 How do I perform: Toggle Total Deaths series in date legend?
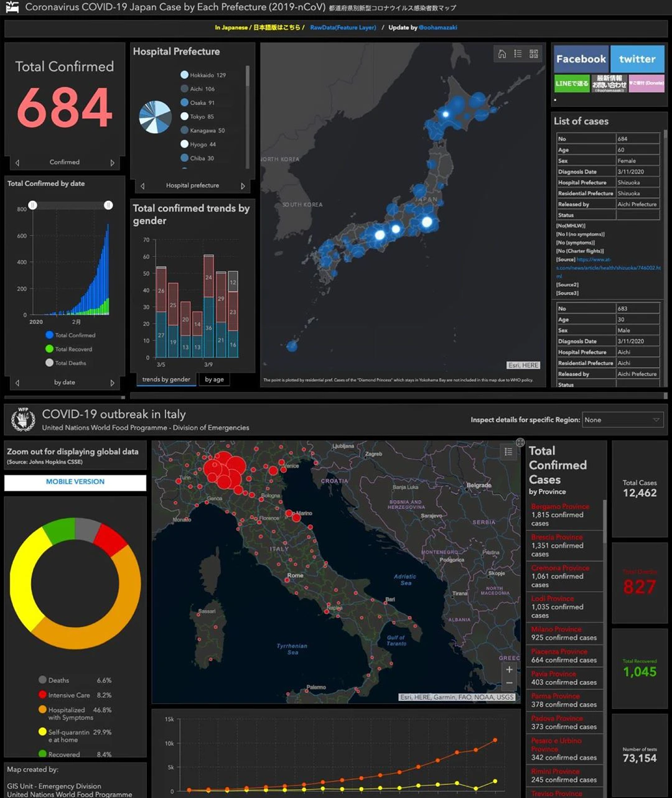click(x=66, y=363)
